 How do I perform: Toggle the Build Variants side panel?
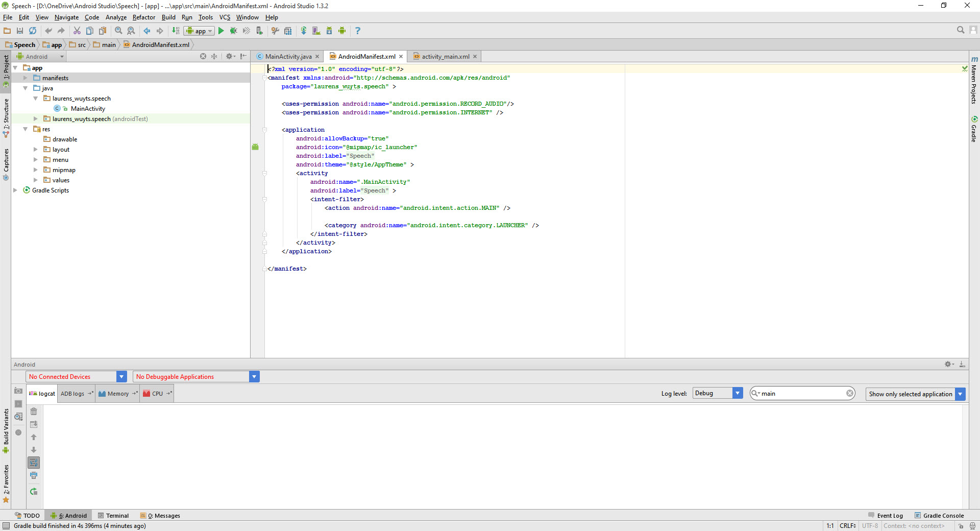pyautogui.click(x=6, y=430)
